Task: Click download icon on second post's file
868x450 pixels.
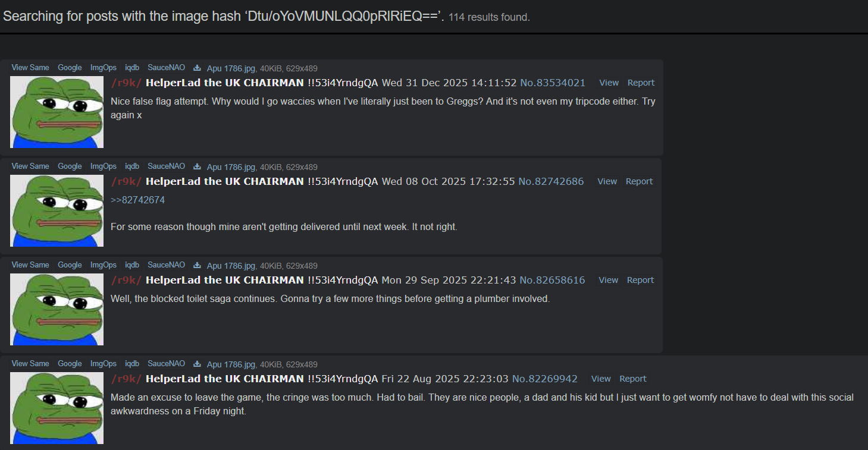Action: pos(197,166)
